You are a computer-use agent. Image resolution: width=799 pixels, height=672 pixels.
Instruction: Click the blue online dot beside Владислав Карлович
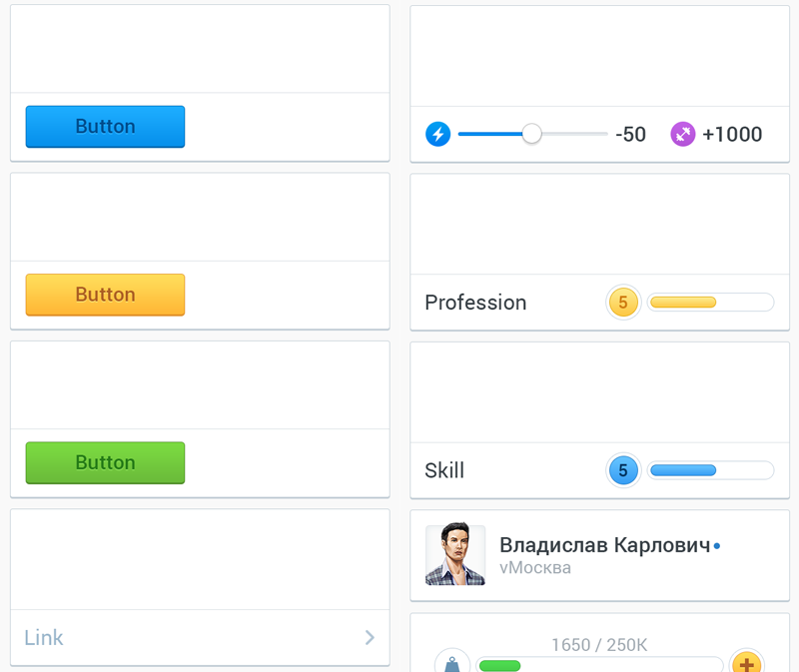[716, 545]
